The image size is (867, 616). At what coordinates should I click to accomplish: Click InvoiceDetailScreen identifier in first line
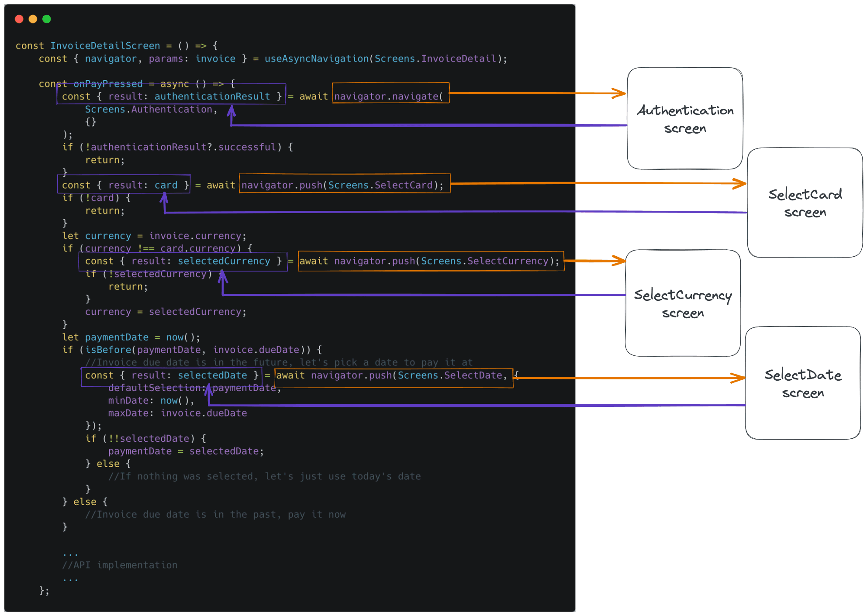click(x=105, y=46)
